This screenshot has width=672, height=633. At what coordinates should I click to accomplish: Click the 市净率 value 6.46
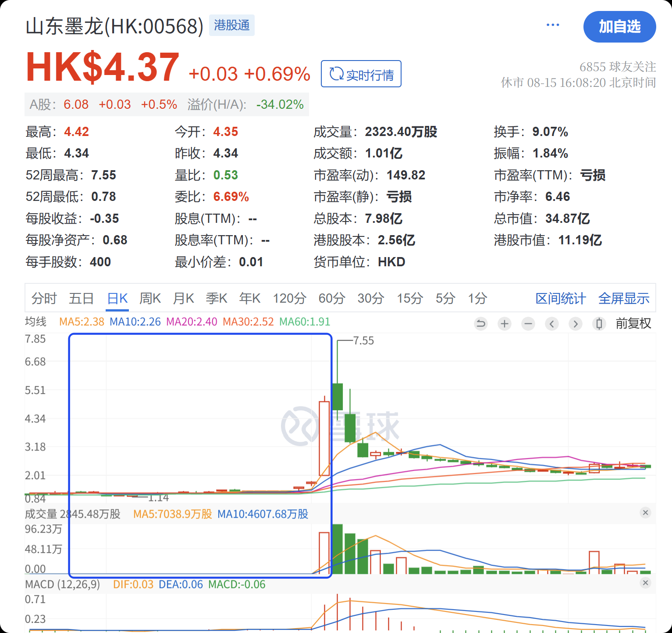558,197
